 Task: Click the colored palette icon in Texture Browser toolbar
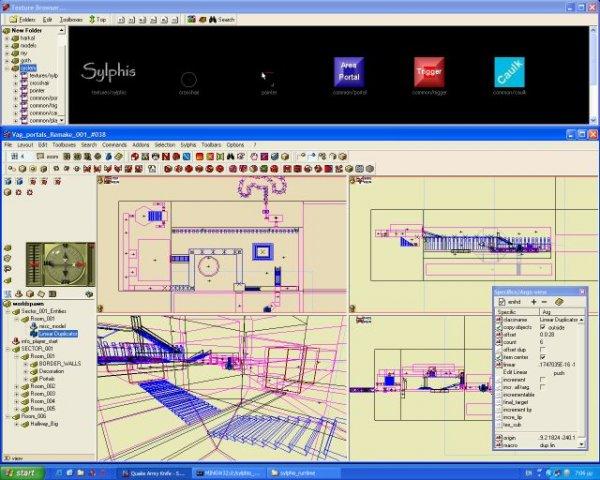(x=192, y=19)
